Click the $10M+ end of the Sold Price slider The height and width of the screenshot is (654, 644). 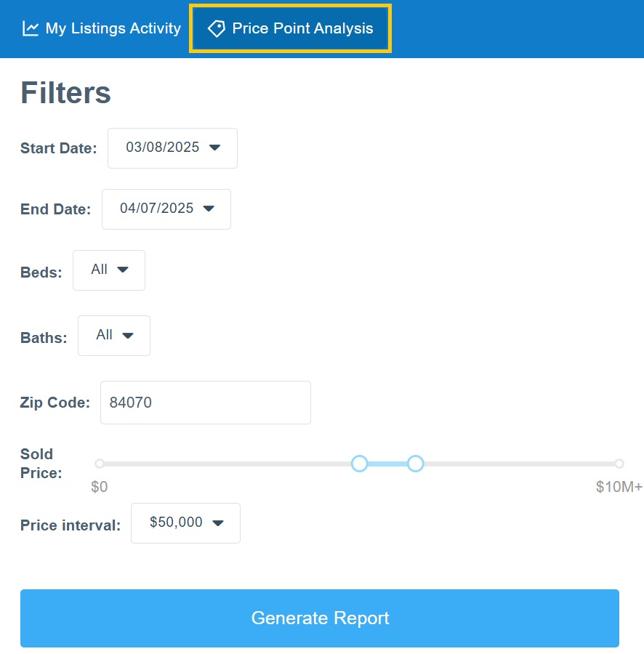pos(619,464)
